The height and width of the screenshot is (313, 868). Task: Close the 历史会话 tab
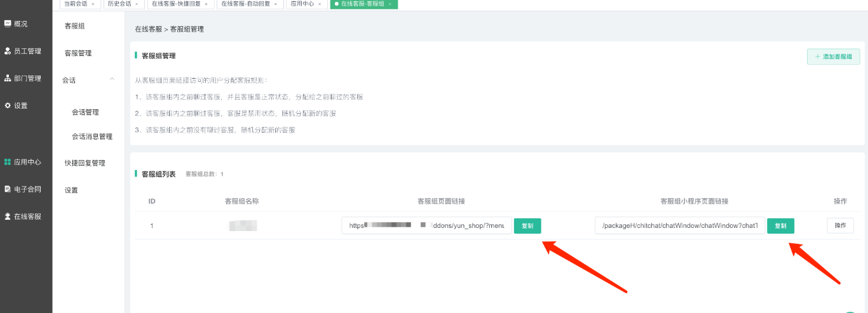137,4
